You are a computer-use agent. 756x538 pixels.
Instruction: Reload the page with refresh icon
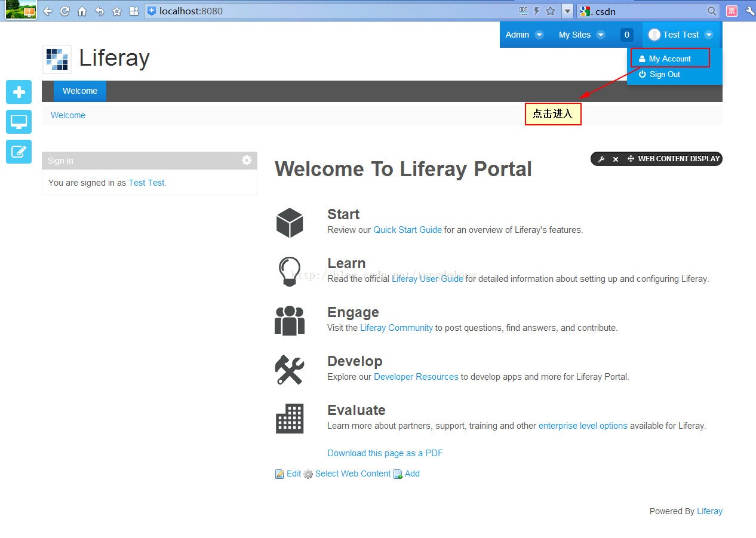65,11
